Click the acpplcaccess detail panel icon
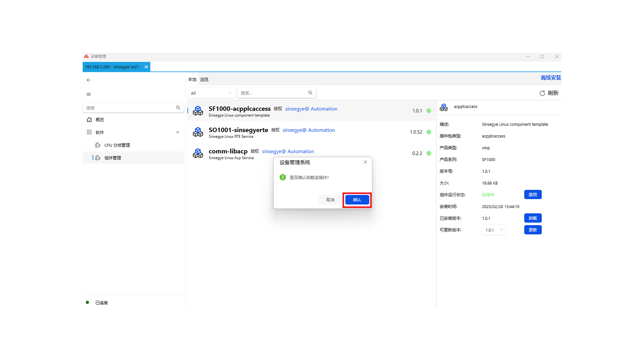 (444, 107)
